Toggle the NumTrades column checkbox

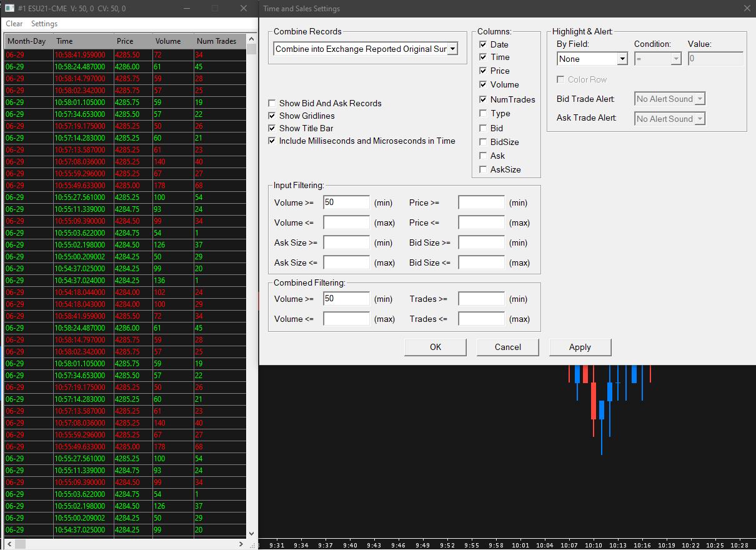point(483,99)
